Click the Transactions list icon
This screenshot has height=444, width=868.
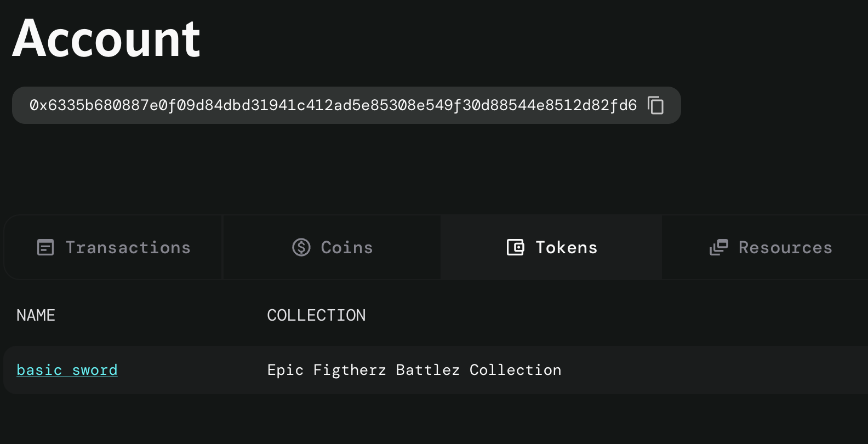pyautogui.click(x=45, y=247)
